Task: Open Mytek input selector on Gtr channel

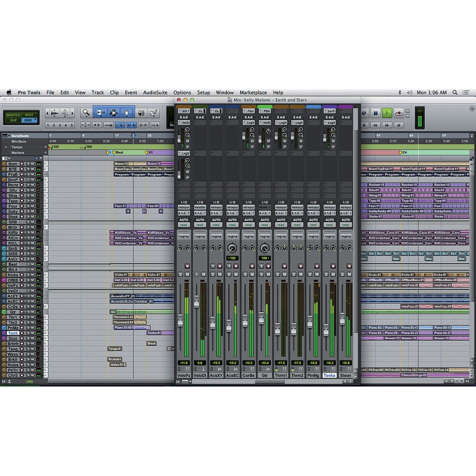Action: point(265,208)
